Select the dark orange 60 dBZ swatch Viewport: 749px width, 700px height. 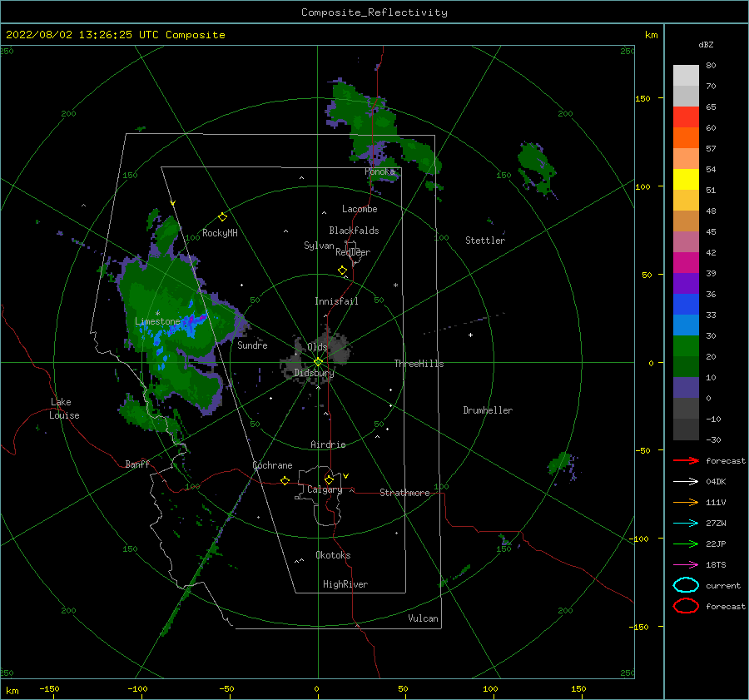tap(686, 137)
